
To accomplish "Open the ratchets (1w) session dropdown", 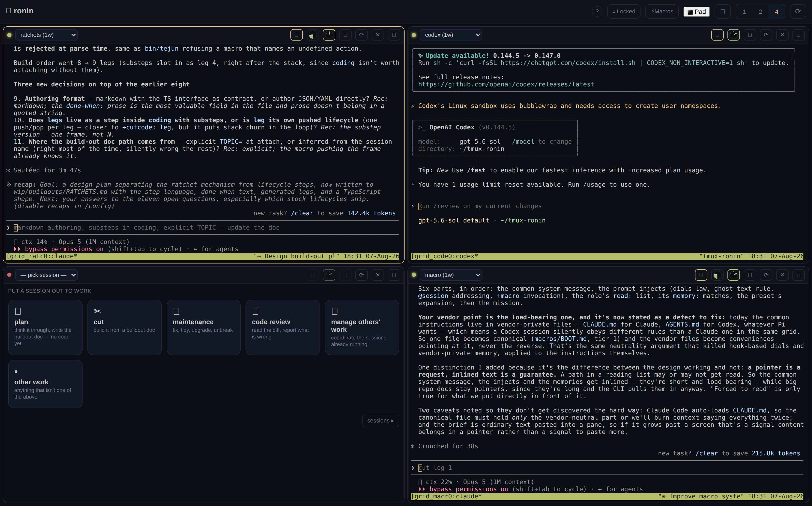I will (47, 35).
